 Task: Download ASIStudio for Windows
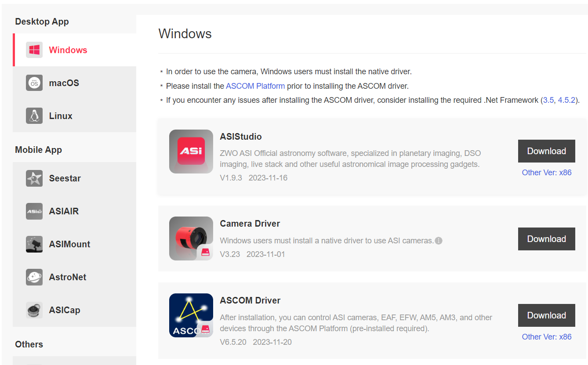(547, 151)
